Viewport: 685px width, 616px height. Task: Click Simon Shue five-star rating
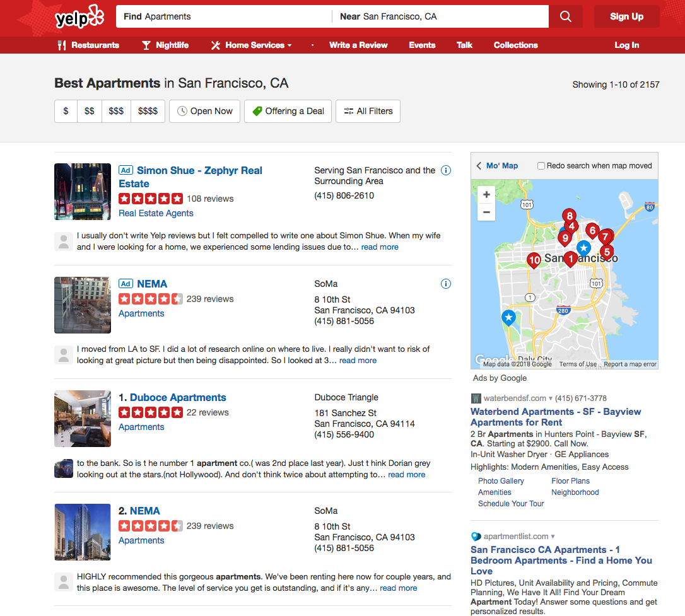pyautogui.click(x=151, y=199)
